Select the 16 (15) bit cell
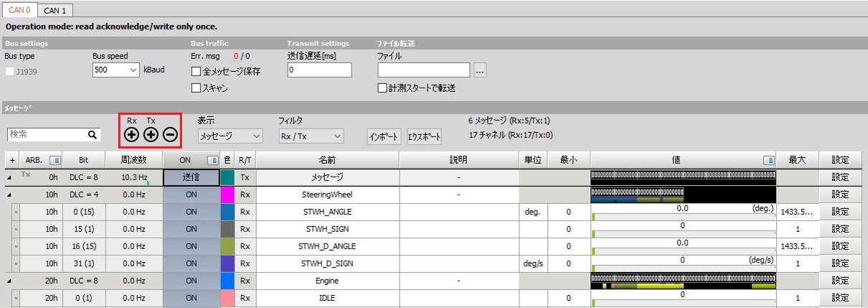Viewport: 868px width, 308px height. (x=83, y=246)
